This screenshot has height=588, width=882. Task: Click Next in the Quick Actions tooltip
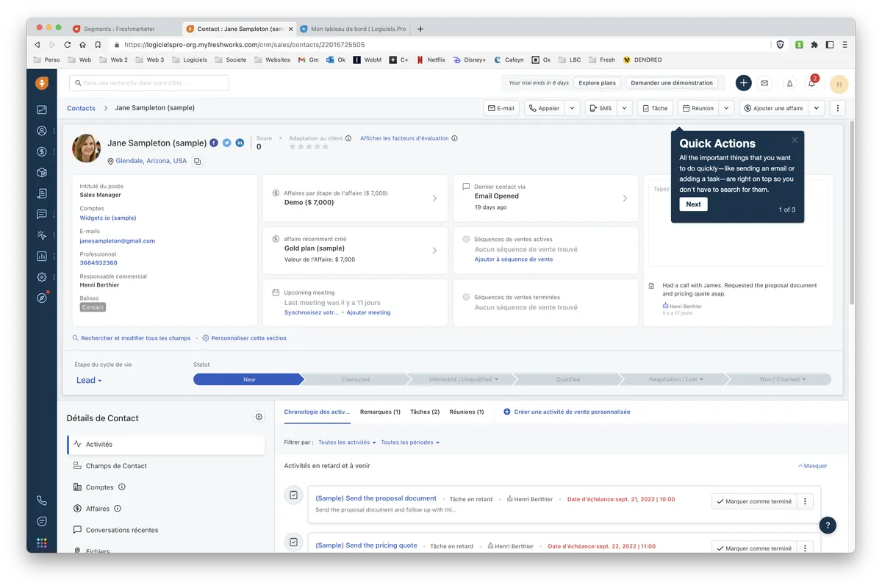coord(693,204)
